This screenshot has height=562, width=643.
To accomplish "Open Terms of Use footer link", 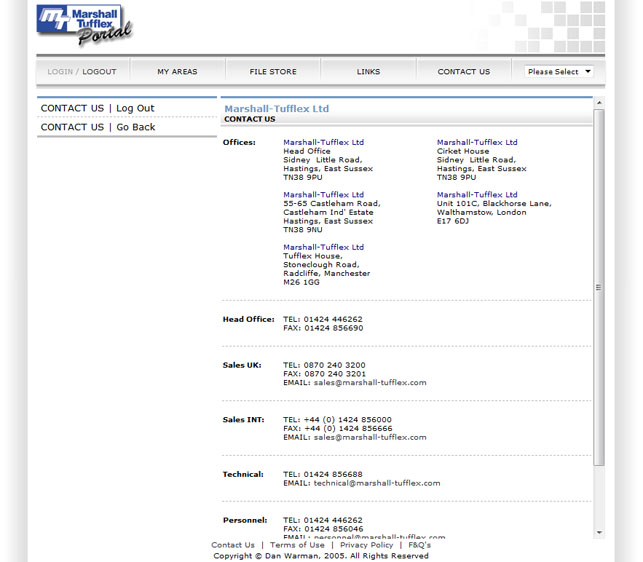I will click(297, 545).
